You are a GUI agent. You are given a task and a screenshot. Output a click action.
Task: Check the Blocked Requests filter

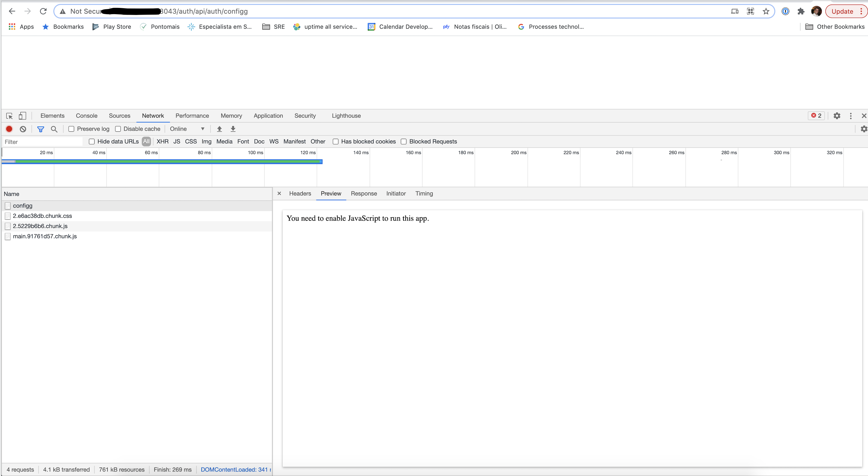pyautogui.click(x=404, y=141)
